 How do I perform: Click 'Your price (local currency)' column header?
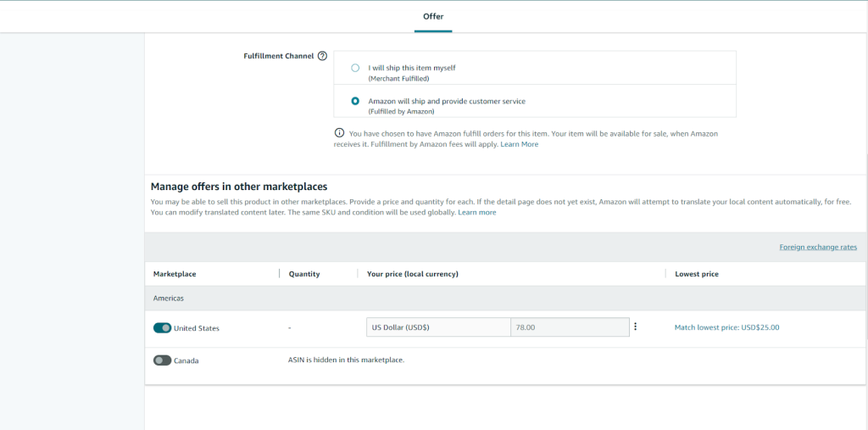(x=413, y=274)
